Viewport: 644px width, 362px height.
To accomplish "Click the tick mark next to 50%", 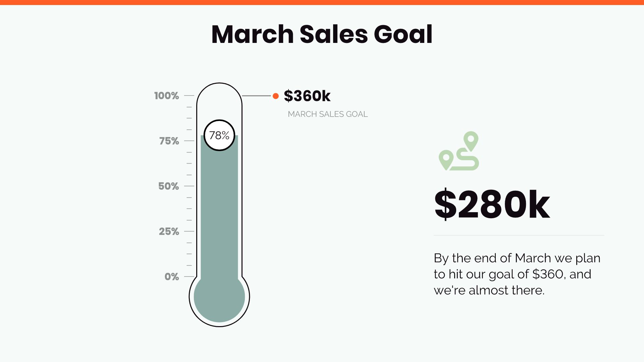I will (x=189, y=186).
